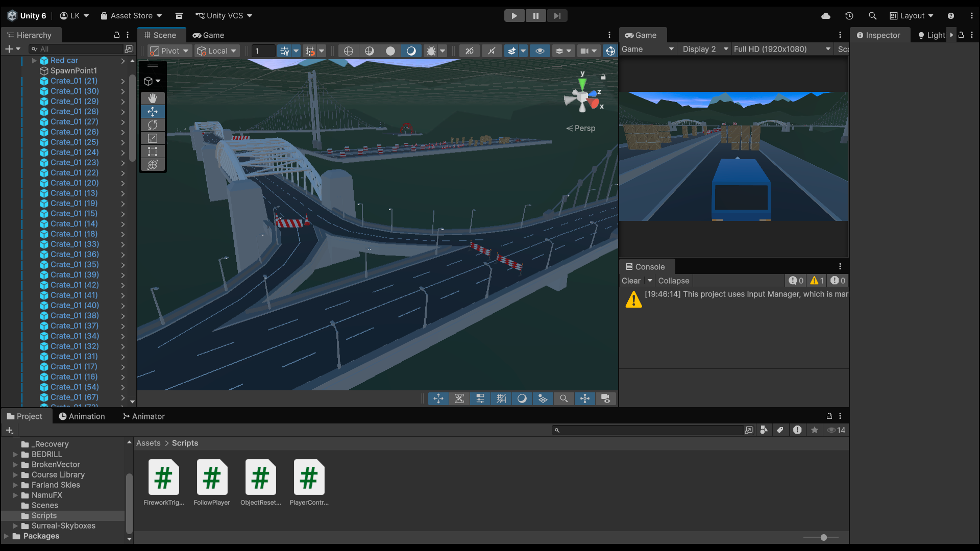Open the Undo History icon
Viewport: 980px width, 551px height.
coord(849,16)
